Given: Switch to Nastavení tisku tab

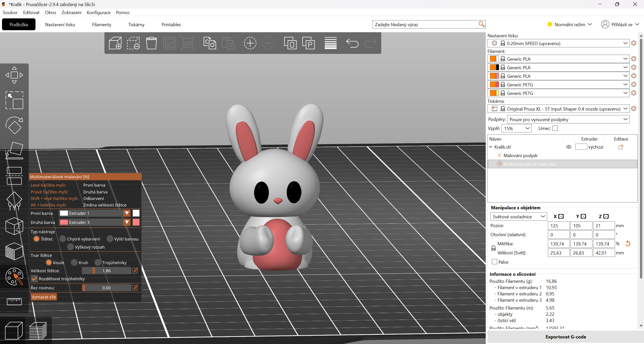Looking at the screenshot, I should click(x=60, y=24).
